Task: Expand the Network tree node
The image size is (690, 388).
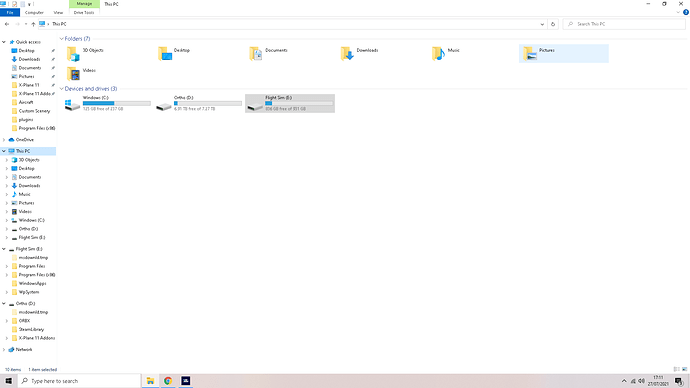Action: click(4, 350)
